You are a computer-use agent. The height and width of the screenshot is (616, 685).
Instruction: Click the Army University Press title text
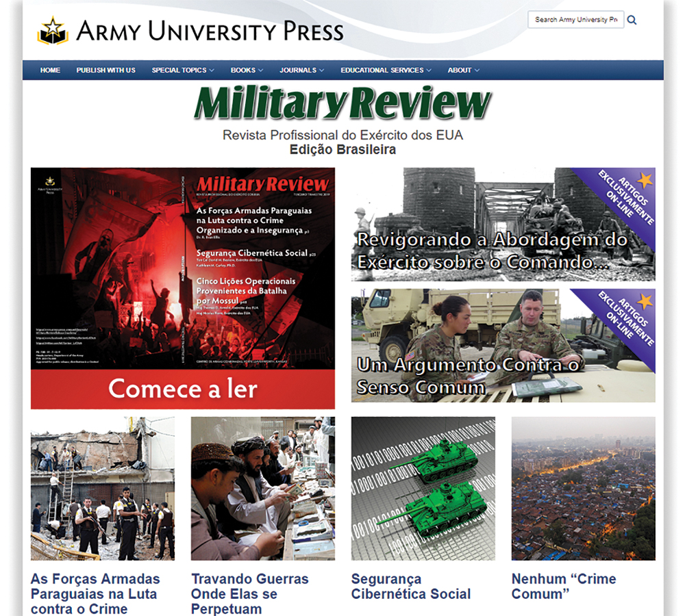(210, 31)
